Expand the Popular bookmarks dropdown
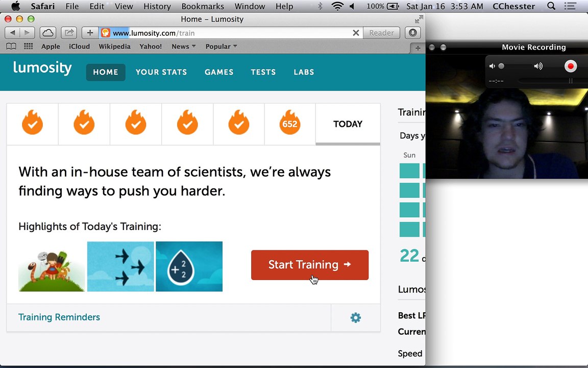 221,46
